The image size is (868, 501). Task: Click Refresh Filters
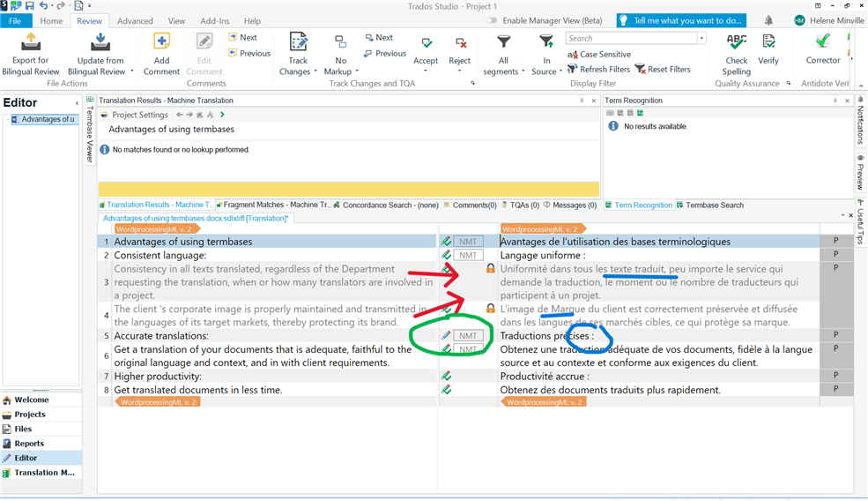click(599, 70)
